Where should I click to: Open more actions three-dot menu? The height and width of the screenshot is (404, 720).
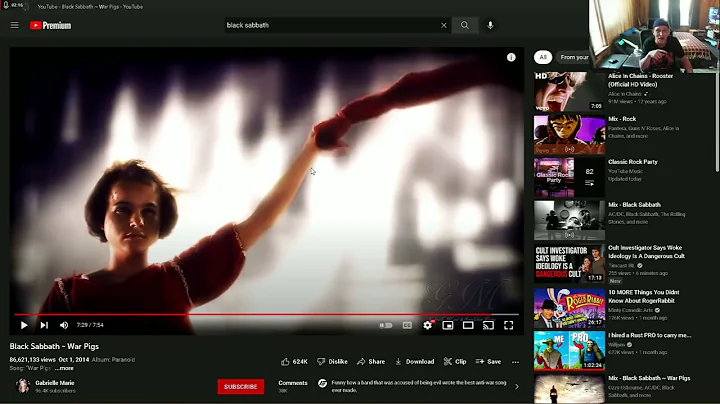click(x=515, y=362)
